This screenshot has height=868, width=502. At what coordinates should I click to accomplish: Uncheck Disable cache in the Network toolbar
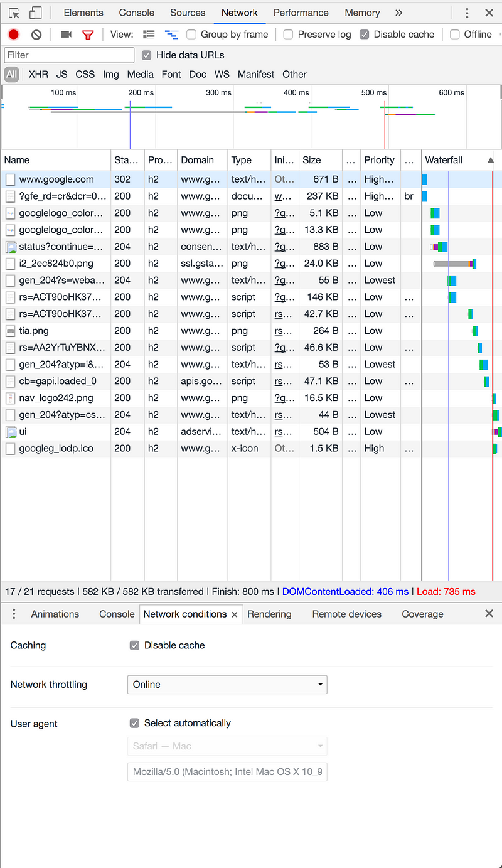click(x=364, y=35)
